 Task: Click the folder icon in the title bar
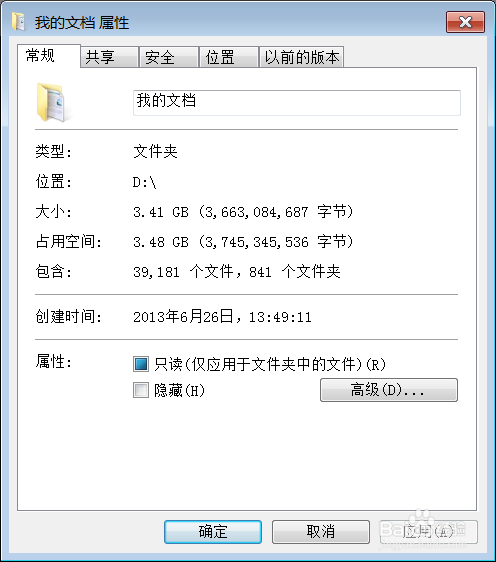(18, 22)
